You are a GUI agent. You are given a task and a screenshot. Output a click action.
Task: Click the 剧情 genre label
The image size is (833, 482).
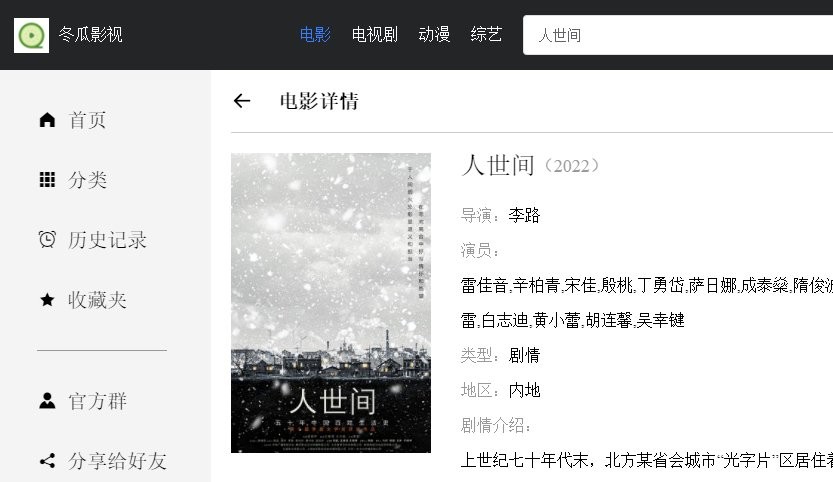pos(524,355)
